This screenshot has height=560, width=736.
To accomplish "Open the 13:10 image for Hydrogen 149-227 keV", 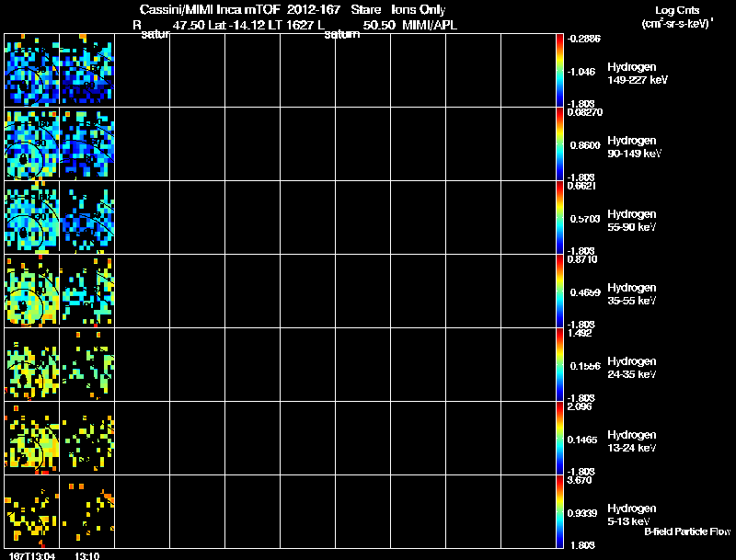I will tap(87, 71).
